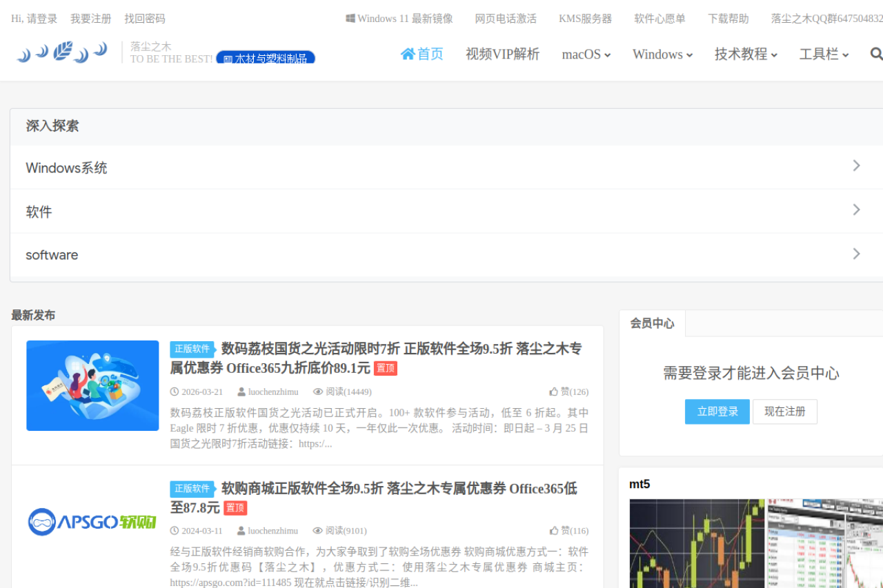Click the eye icon beside 阅读(14449)
This screenshot has width=883, height=588.
[x=318, y=392]
